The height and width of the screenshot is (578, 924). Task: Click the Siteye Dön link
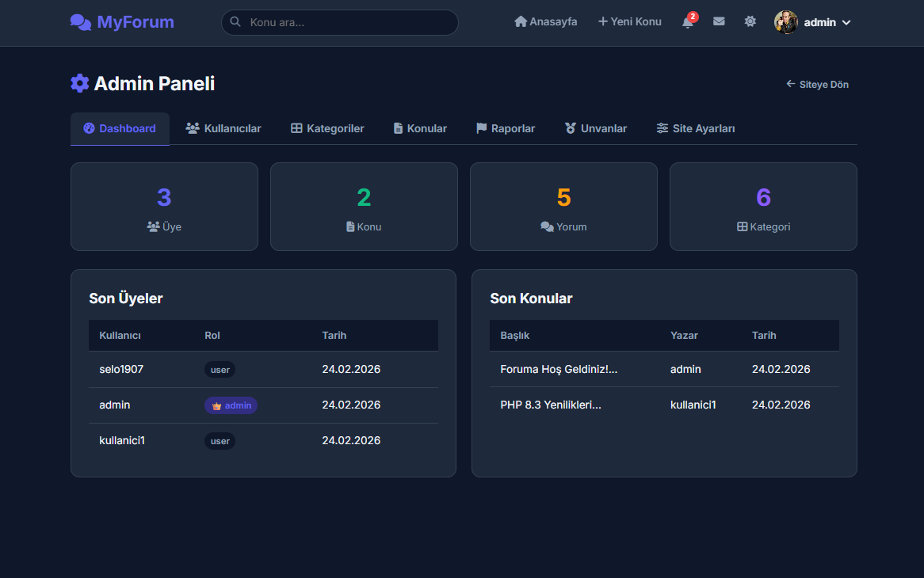click(817, 84)
